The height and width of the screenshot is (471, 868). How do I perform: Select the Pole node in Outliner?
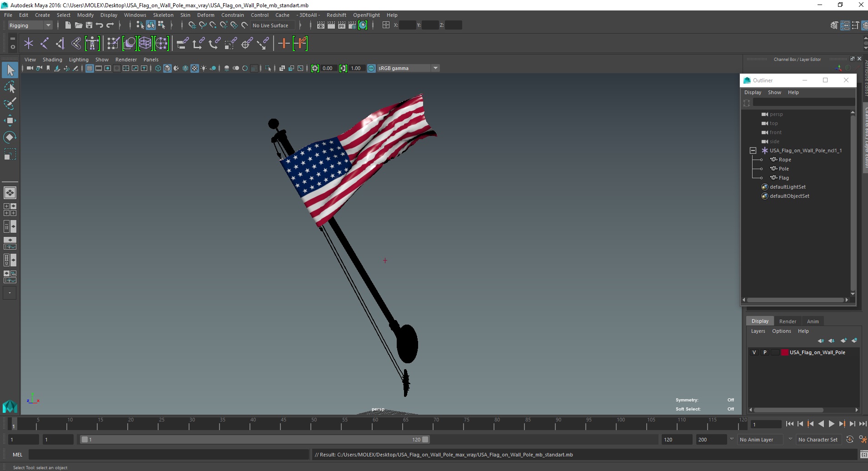pos(783,169)
